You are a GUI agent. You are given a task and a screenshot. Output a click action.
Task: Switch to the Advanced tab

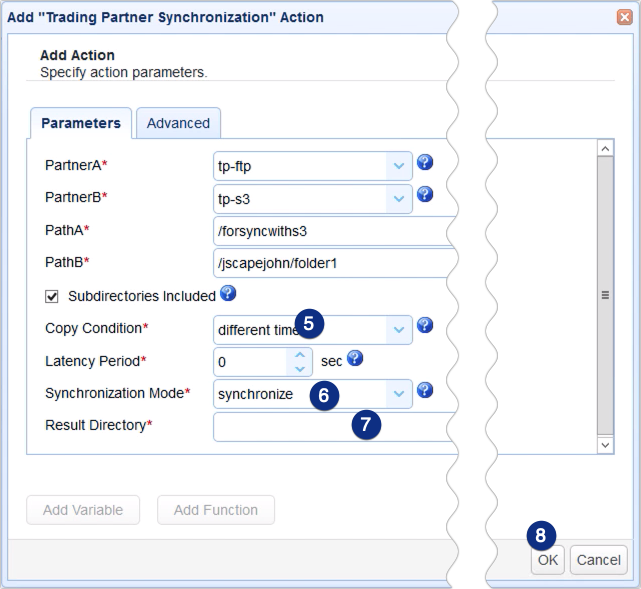click(178, 123)
